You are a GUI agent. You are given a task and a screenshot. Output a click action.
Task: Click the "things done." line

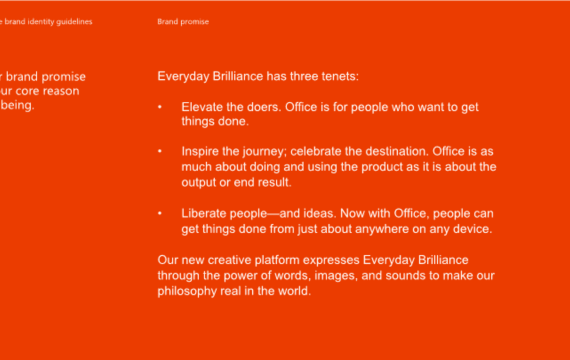tap(215, 121)
